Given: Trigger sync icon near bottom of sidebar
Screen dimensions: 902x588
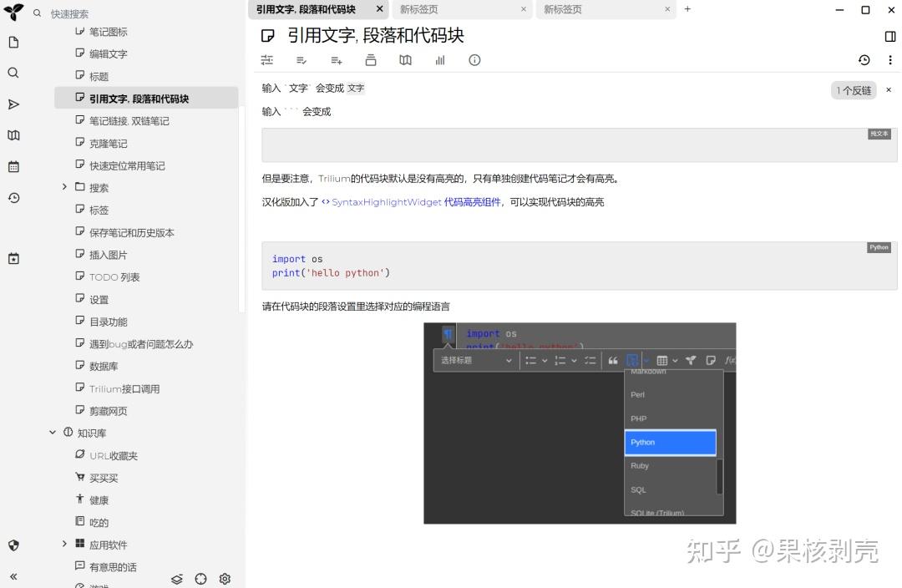Looking at the screenshot, I should 176,578.
